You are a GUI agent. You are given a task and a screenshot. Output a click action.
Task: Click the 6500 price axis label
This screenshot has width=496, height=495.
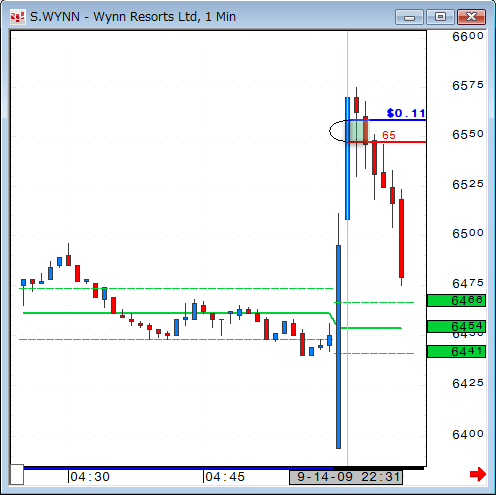pyautogui.click(x=468, y=233)
